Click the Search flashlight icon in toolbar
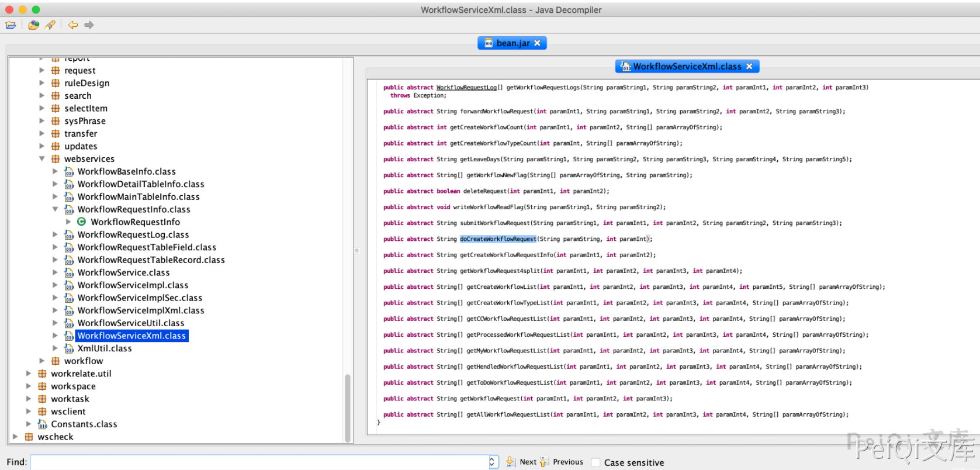Viewport: 980px width, 470px height. (50, 25)
